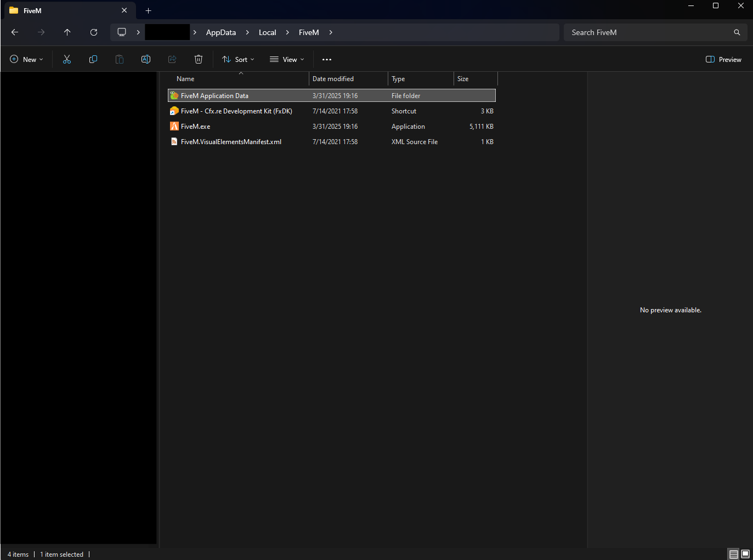Open the See more toolbar menu
This screenshot has height=560, width=753.
pyautogui.click(x=327, y=59)
